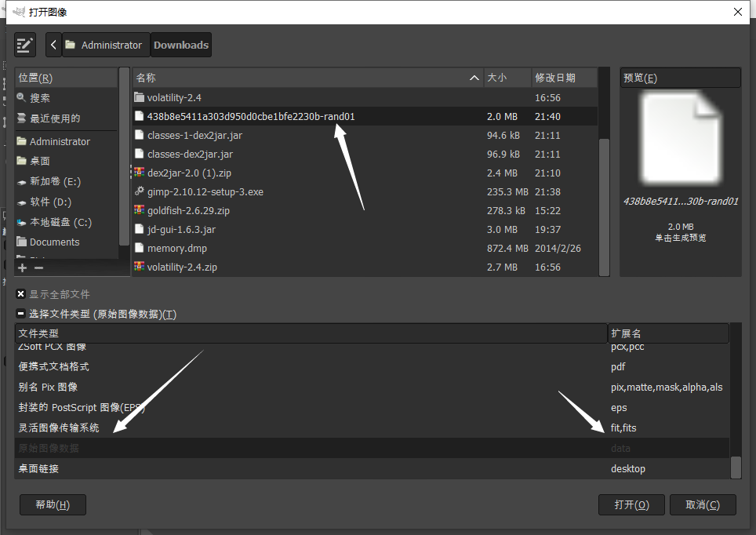The image size is (756, 535).
Task: Click 文件类型 column header
Action: [x=311, y=333]
